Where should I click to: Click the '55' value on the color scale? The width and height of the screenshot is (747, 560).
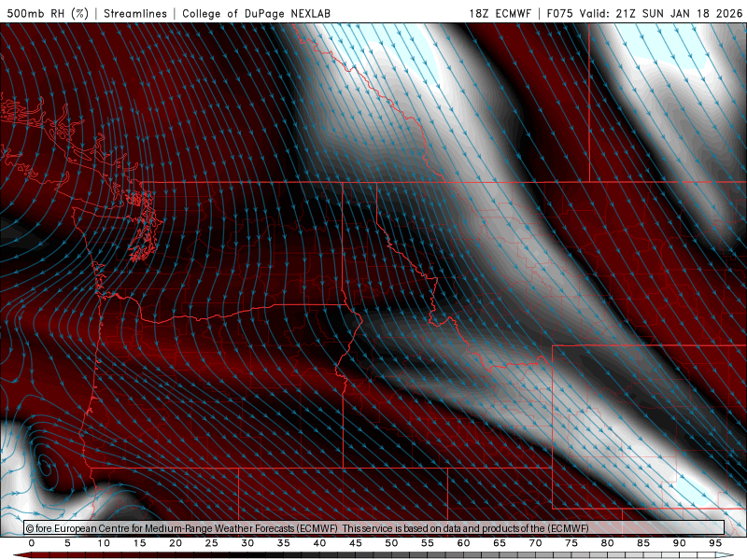[428, 543]
